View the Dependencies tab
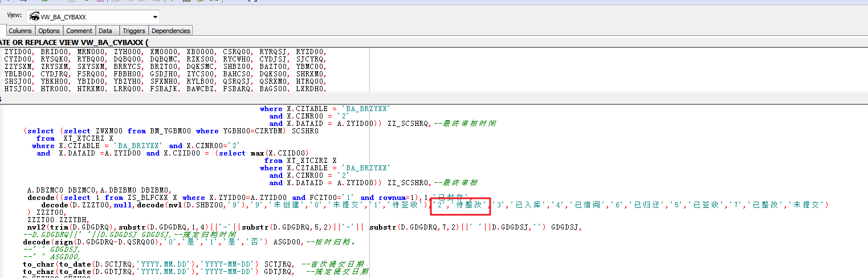Image resolution: width=868 pixels, height=278 pixels. pyautogui.click(x=171, y=31)
